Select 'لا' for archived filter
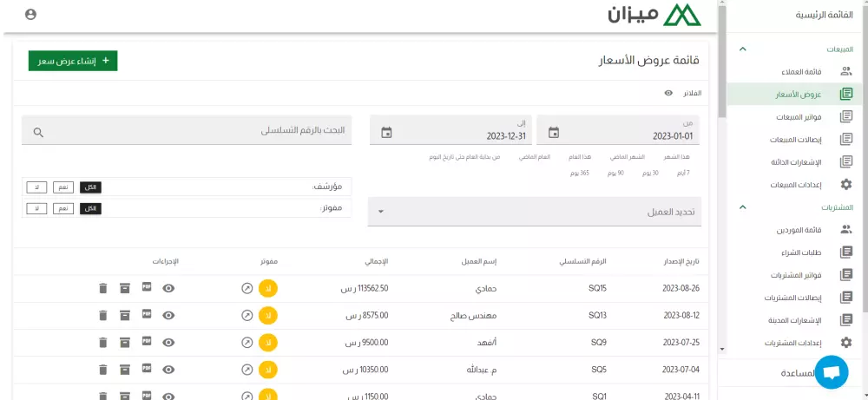868x400 pixels. [x=36, y=187]
